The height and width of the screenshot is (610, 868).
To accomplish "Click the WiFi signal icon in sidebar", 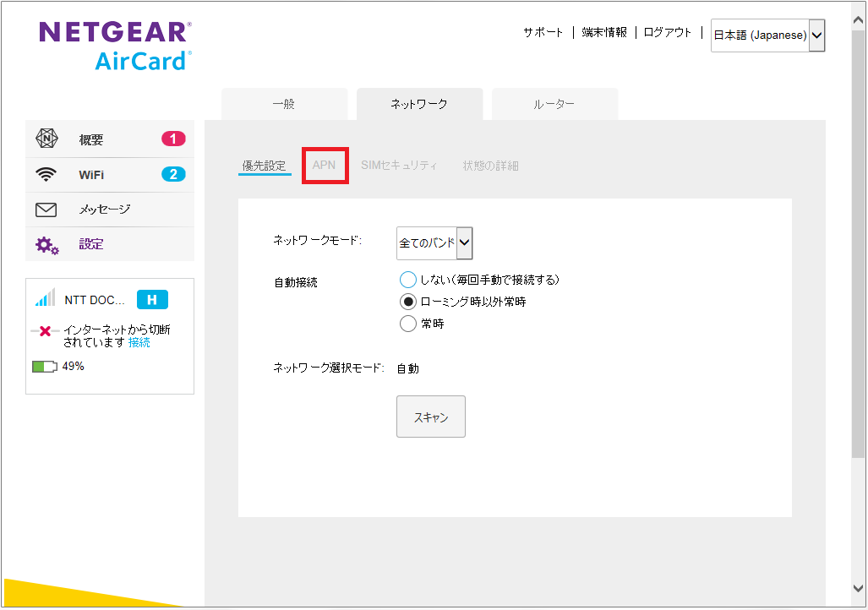I will [x=46, y=174].
